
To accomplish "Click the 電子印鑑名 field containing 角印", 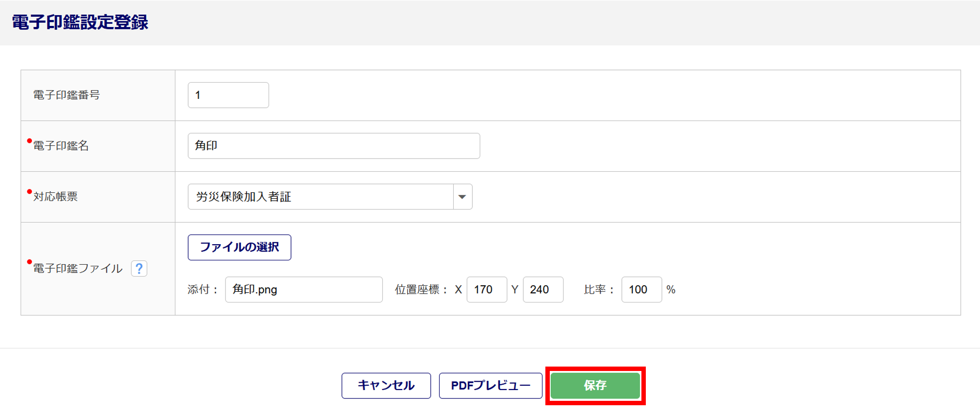I will 334,146.
